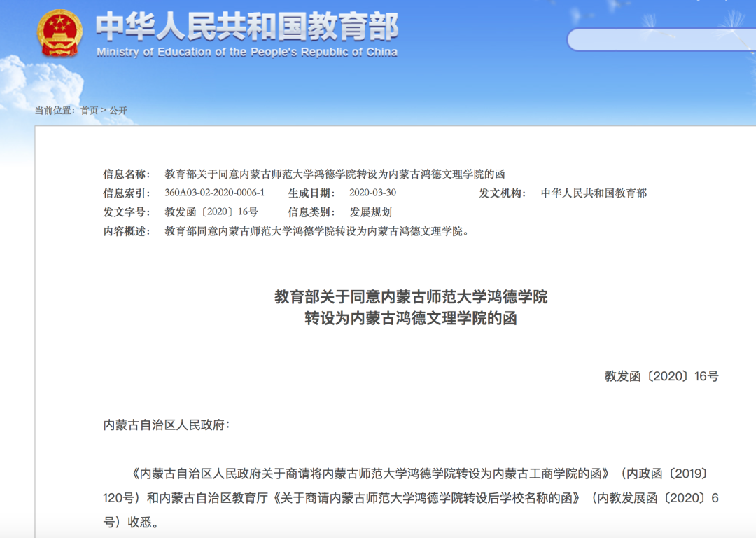Viewport: 756px width, 538px height.
Task: Click the 中华人民共和国教育部 site title
Action: [247, 27]
